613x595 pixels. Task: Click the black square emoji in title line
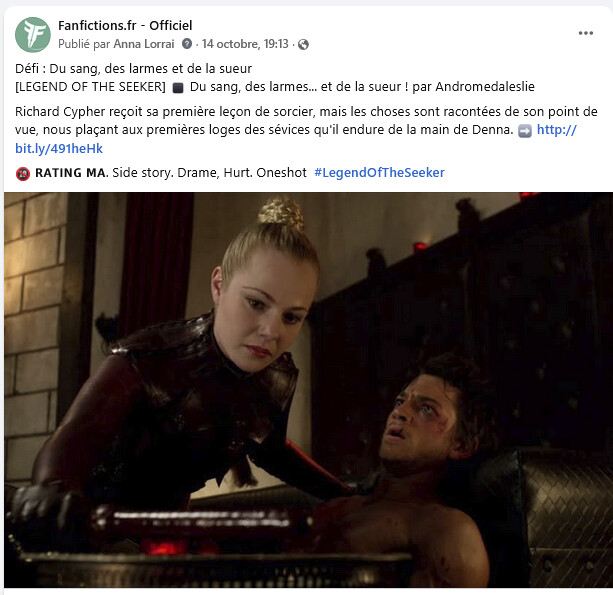coord(178,88)
